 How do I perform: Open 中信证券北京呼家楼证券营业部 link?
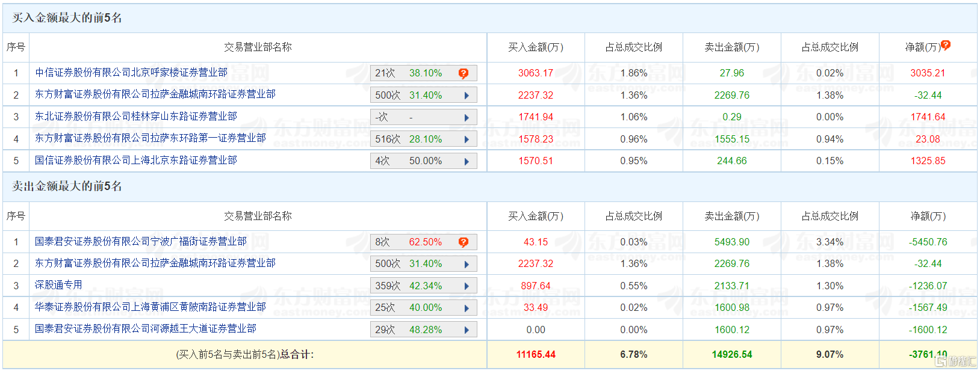(131, 72)
